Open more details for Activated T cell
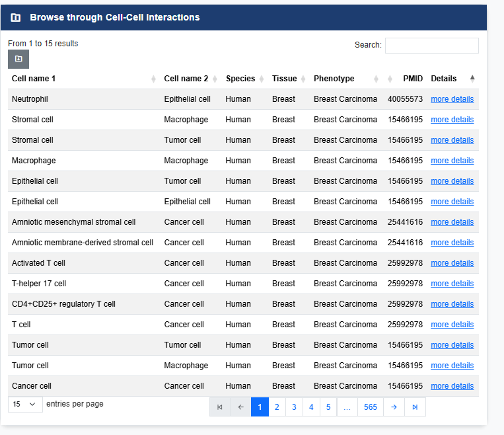The image size is (504, 435). 452,263
